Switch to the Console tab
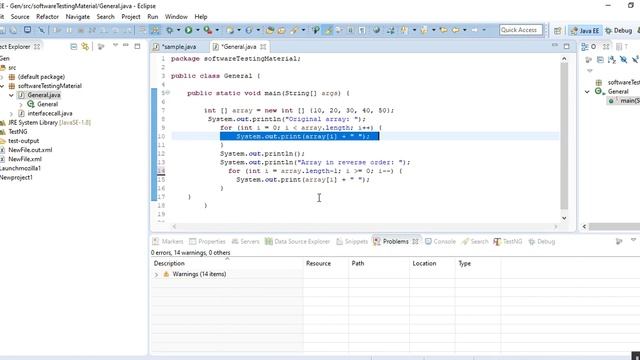Screen dimensions: 640x360 tap(440, 242)
